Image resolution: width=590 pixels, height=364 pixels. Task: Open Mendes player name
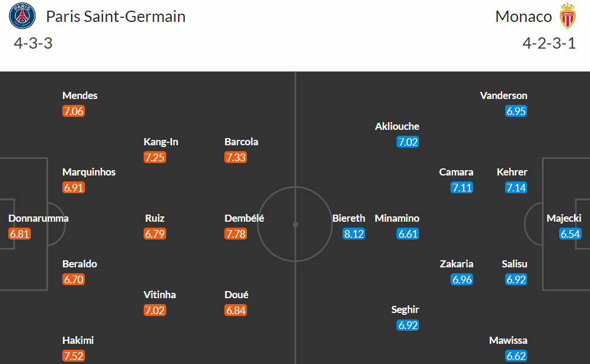coord(80,95)
